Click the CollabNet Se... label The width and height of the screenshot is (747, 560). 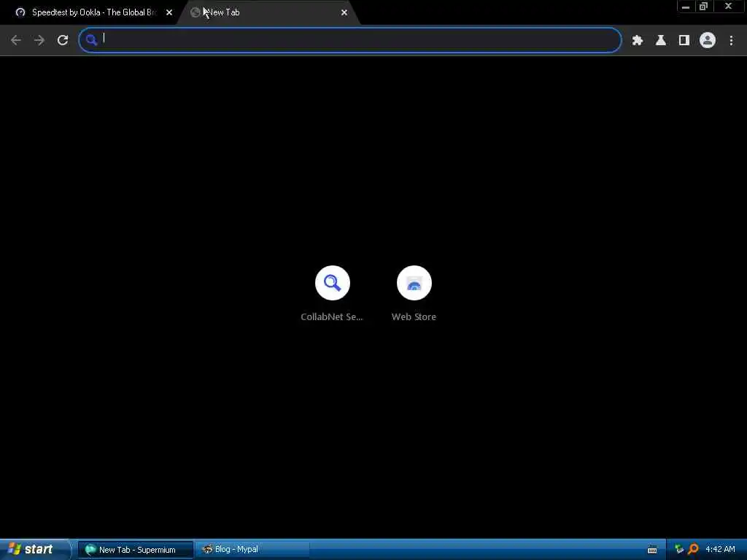[x=332, y=316]
